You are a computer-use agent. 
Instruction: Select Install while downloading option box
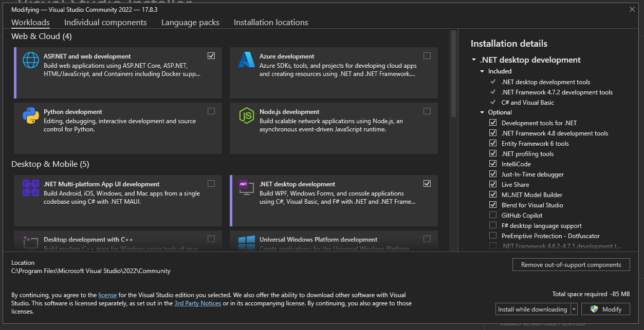pyautogui.click(x=532, y=309)
